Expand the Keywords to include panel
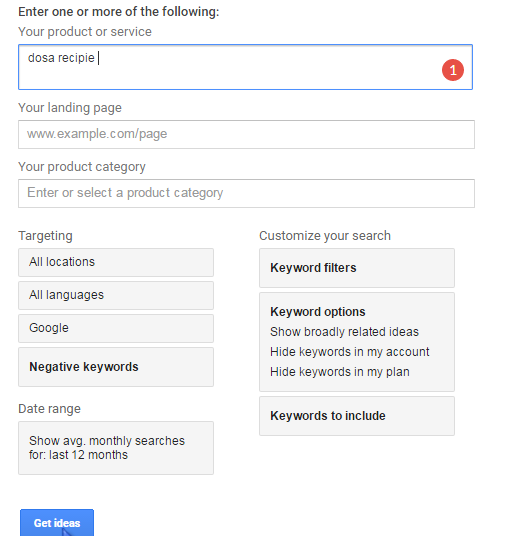 (x=357, y=416)
